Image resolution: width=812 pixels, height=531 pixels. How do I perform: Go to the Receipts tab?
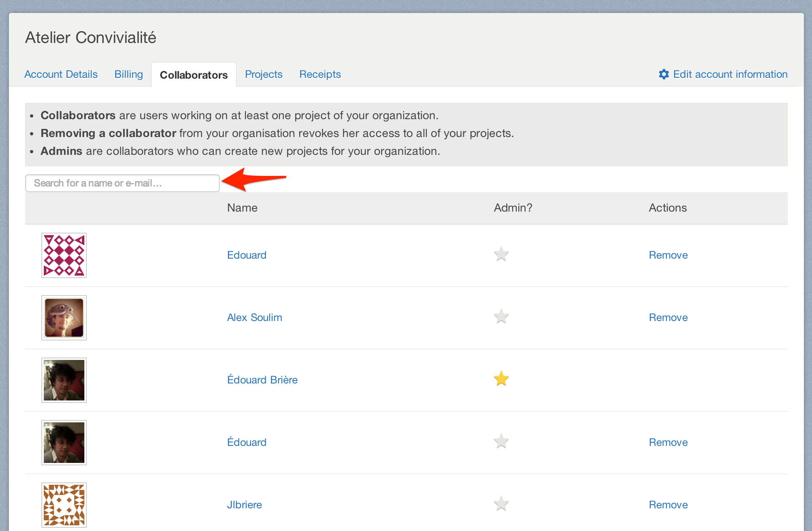[320, 74]
